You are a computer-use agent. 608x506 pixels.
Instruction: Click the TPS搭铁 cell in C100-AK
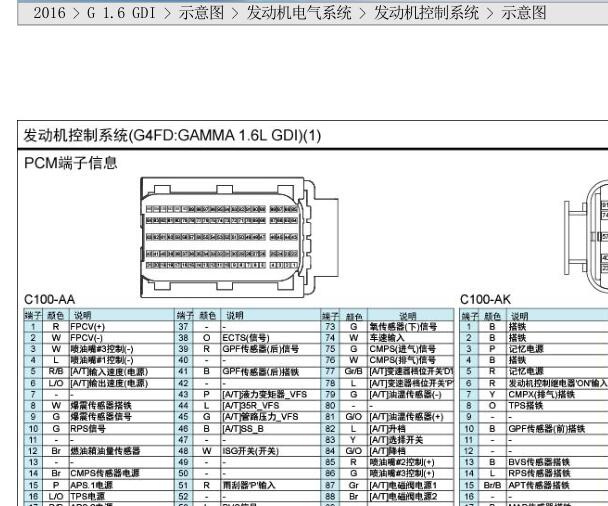pyautogui.click(x=558, y=406)
